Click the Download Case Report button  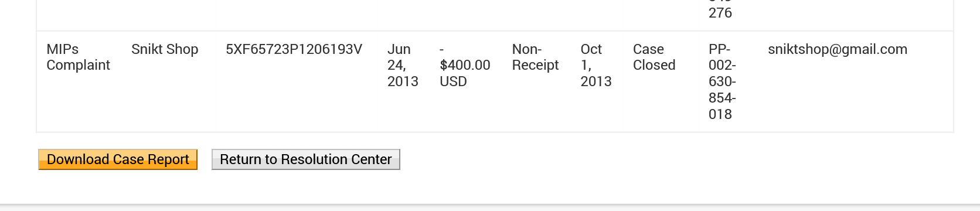point(118,159)
